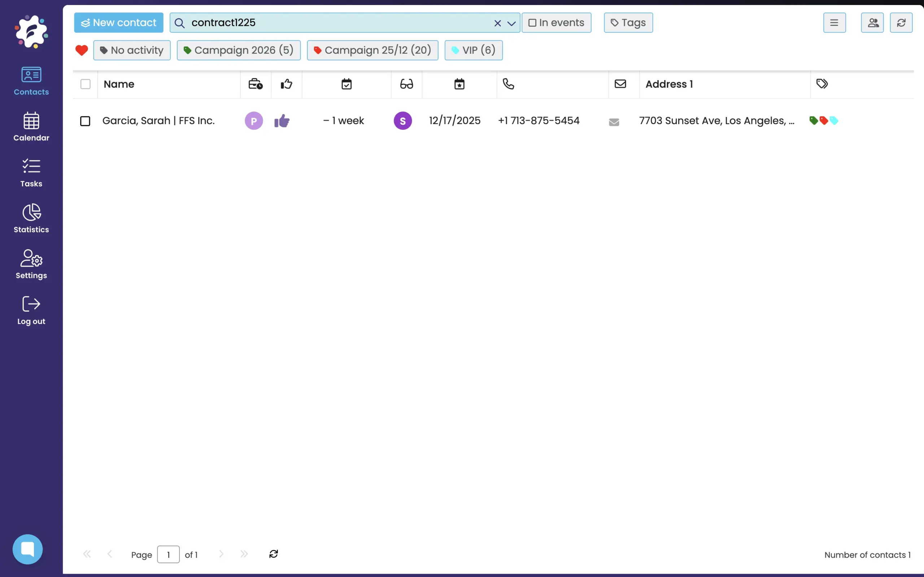The image size is (924, 577).
Task: Filter by the Campaign 25/12 red tag
Action: pyautogui.click(x=372, y=50)
